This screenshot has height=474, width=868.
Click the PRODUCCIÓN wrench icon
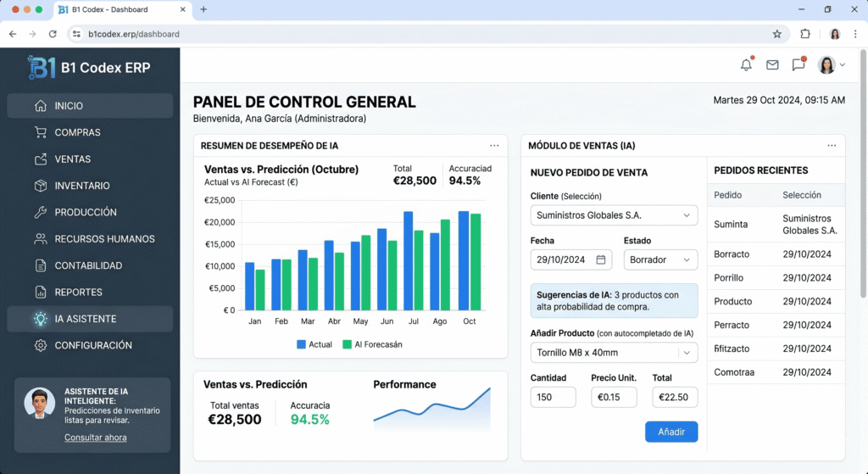[41, 212]
